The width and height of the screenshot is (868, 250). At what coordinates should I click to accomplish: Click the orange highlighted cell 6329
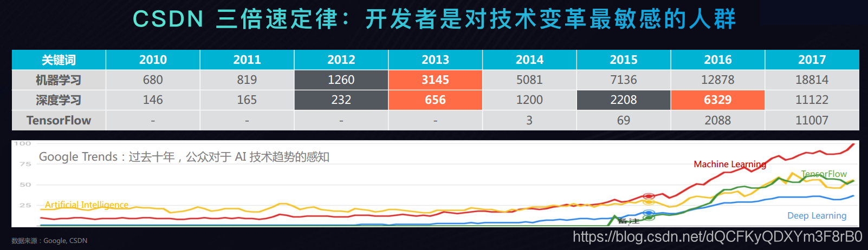point(718,100)
